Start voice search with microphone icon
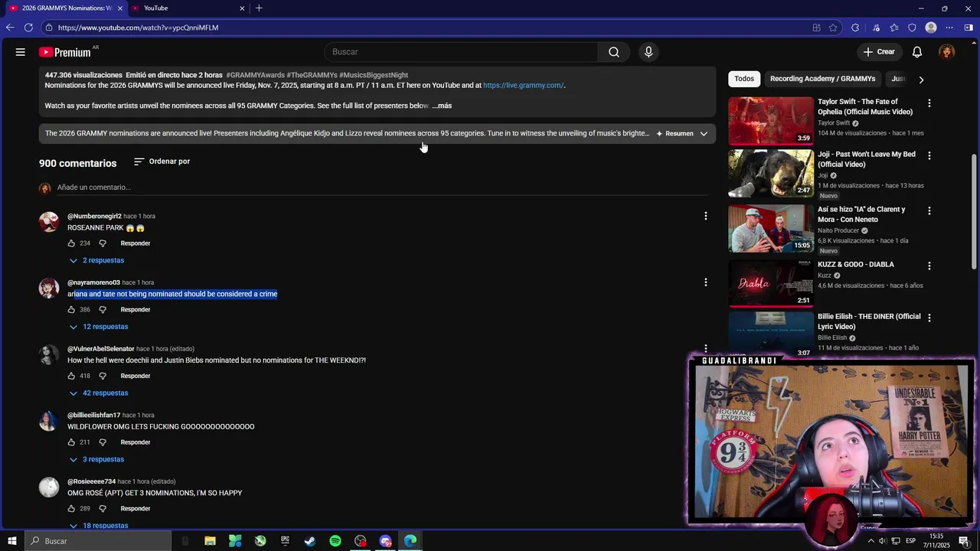Screen dimensions: 980x551 (648, 52)
